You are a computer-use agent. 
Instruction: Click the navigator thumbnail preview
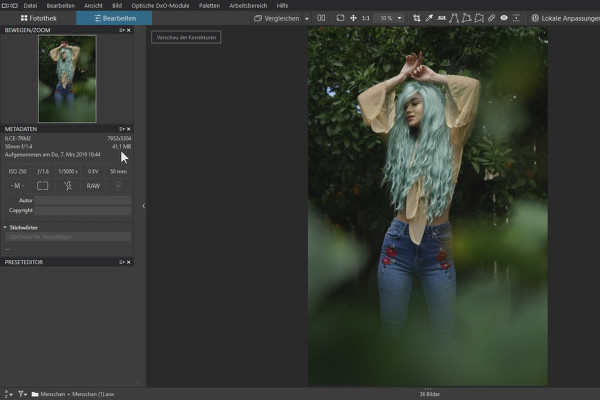[x=67, y=79]
